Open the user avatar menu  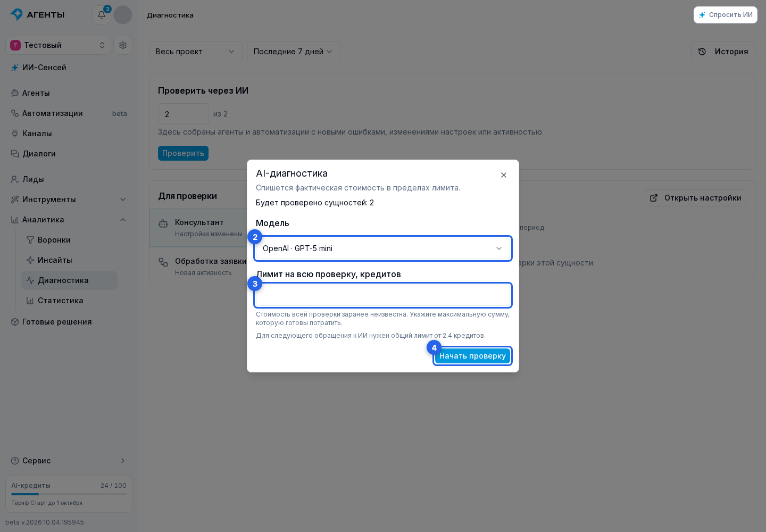pos(123,15)
